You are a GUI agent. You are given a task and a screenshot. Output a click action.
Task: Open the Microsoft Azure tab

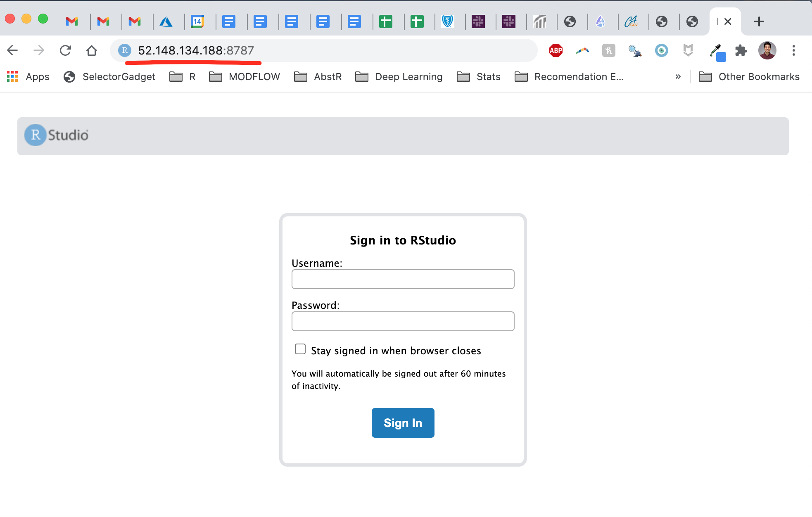166,21
